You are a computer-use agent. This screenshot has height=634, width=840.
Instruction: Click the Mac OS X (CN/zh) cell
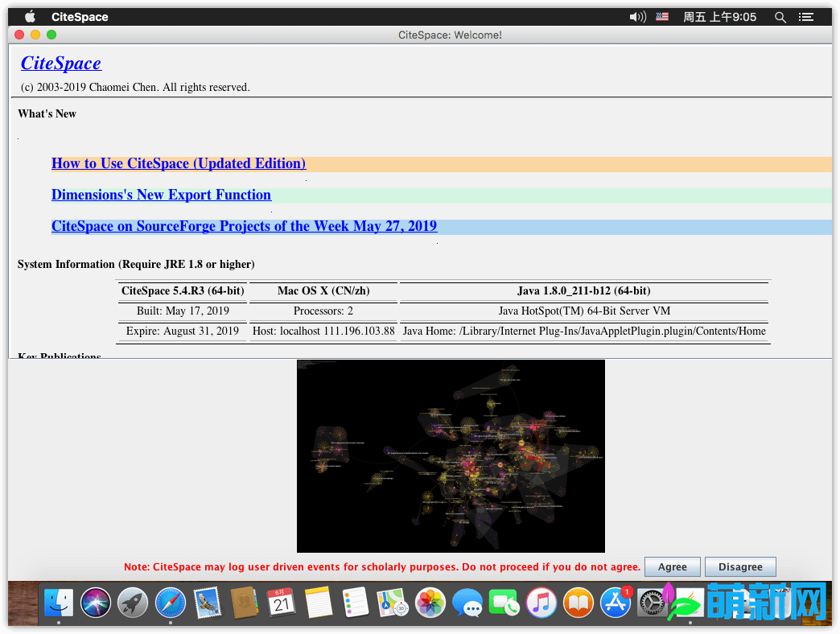click(323, 290)
